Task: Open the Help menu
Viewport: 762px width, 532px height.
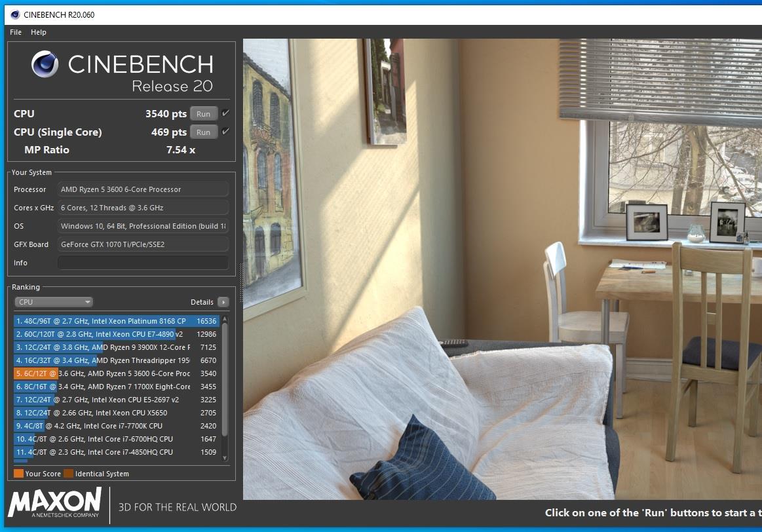Action: pyautogui.click(x=39, y=32)
